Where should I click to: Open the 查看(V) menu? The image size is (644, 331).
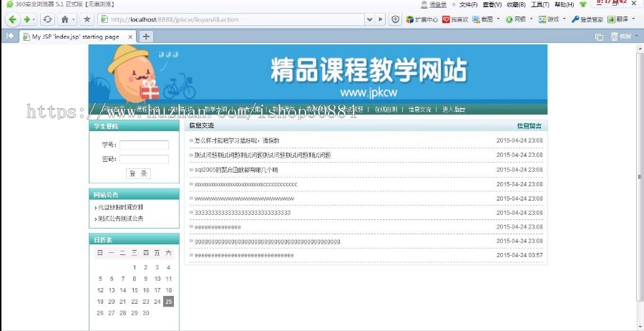tap(492, 4)
